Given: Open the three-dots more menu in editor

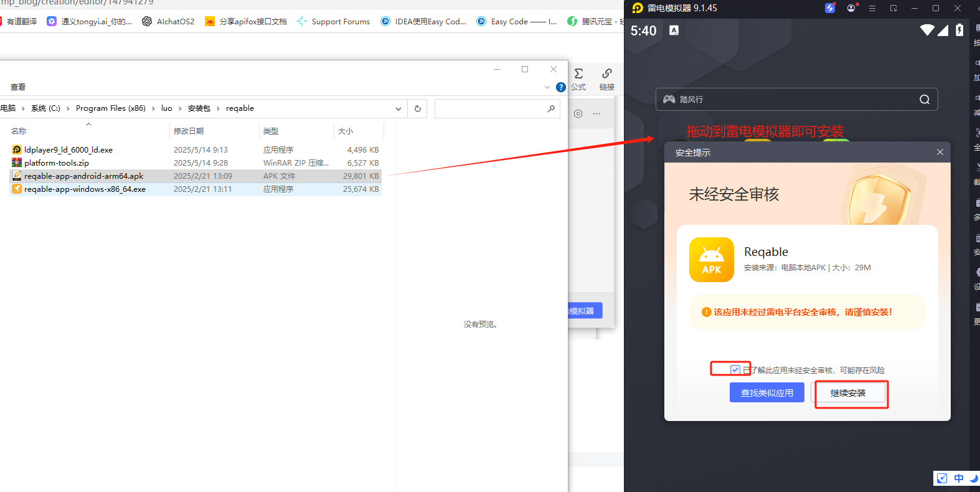Looking at the screenshot, I should pos(596,114).
